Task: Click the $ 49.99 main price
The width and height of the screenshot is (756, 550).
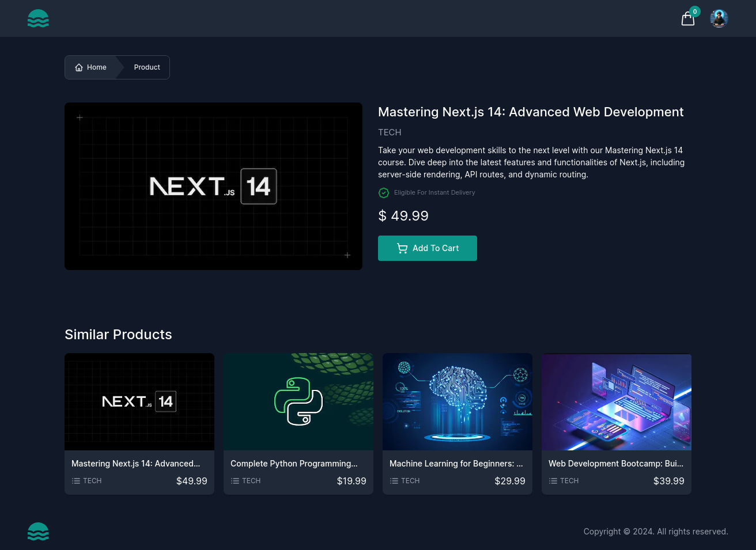Action: click(x=403, y=216)
